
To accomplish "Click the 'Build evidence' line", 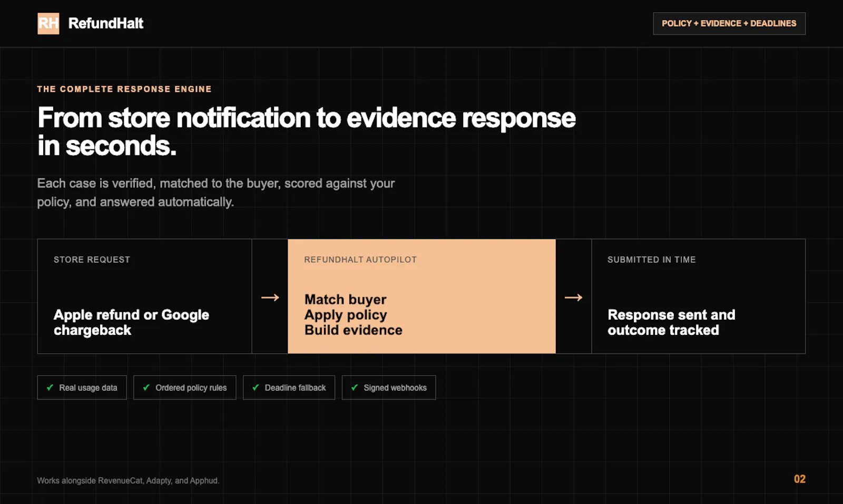I will 354,330.
